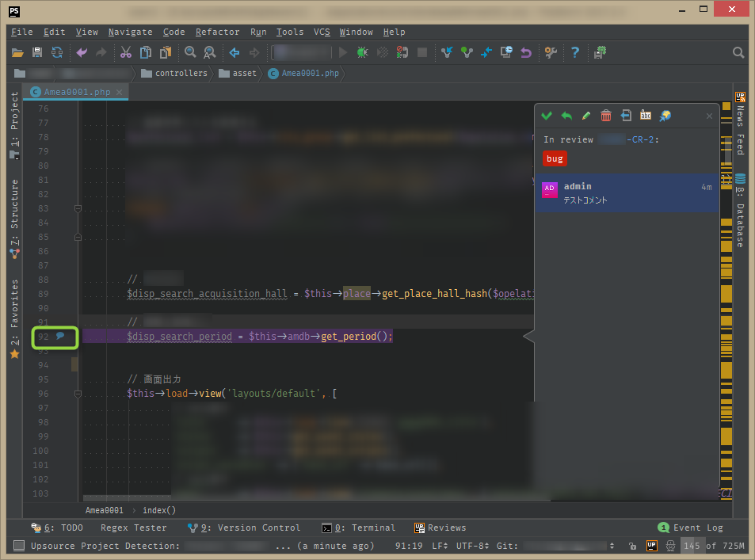Image resolution: width=755 pixels, height=560 pixels.
Task: Toggle the Upsource status bar icon
Action: point(651,546)
